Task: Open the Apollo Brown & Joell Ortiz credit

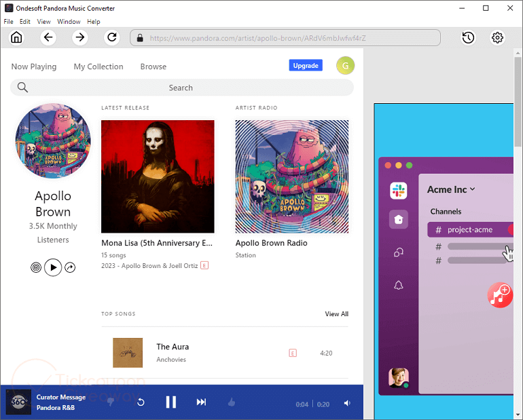Action: coord(160,266)
